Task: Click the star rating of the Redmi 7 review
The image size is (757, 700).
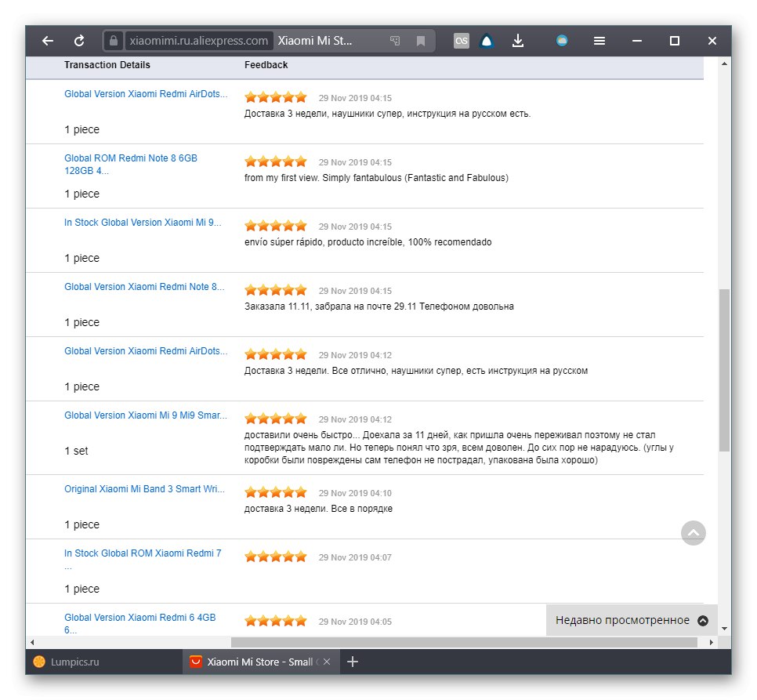Action: coord(276,557)
